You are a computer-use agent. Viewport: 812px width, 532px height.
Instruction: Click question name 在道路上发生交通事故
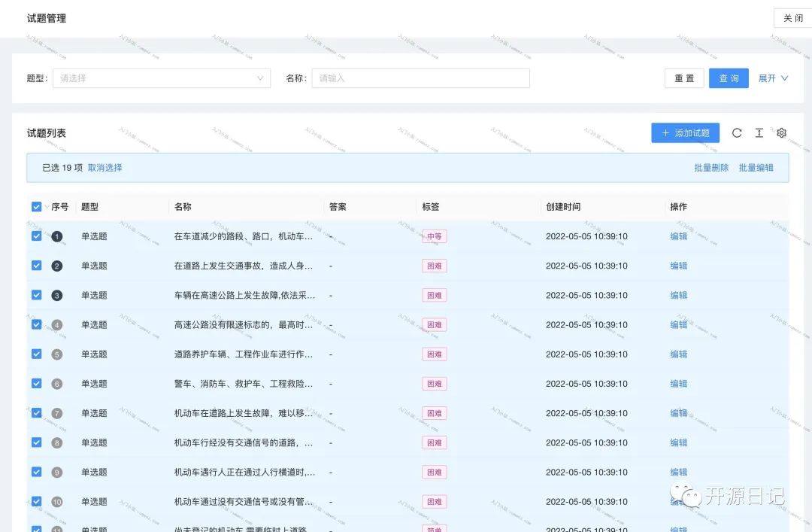coord(244,266)
